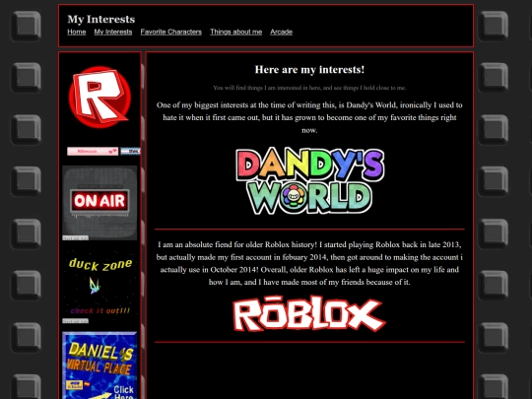The height and width of the screenshot is (399, 532).
Task: Click the small gray label under the ON AIR banner
Action: click(x=75, y=238)
